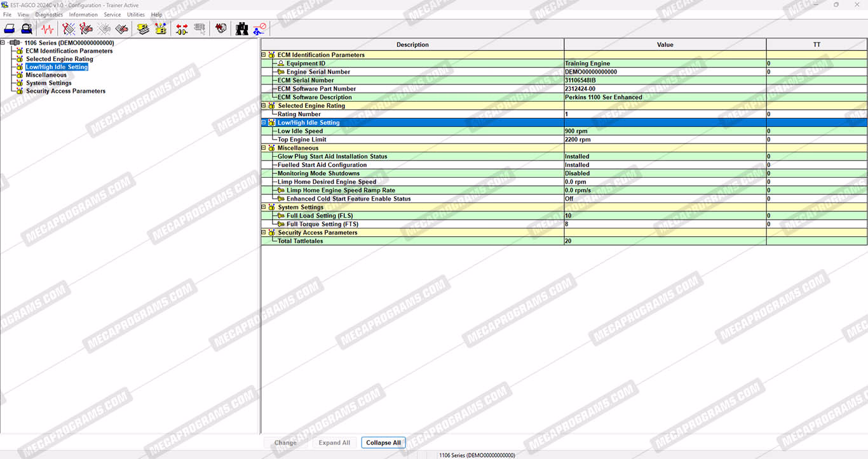The image size is (868, 459).
Task: Collapse the Miscellaneous group in table
Action: point(264,148)
